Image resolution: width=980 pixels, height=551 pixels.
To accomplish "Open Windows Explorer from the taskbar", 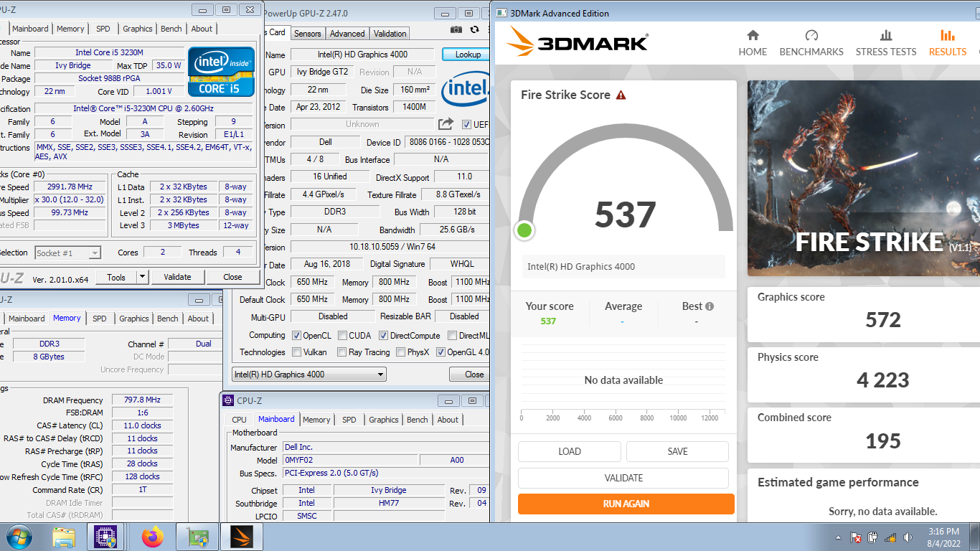I will click(63, 537).
